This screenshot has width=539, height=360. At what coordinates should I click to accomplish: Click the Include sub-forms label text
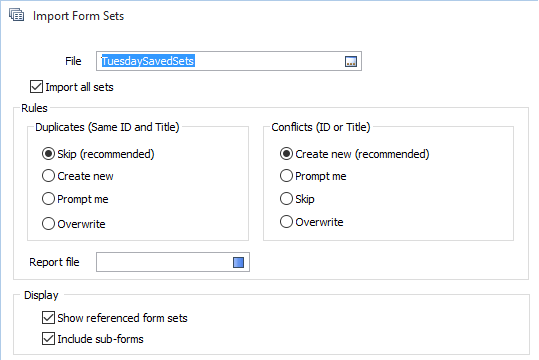point(100,339)
